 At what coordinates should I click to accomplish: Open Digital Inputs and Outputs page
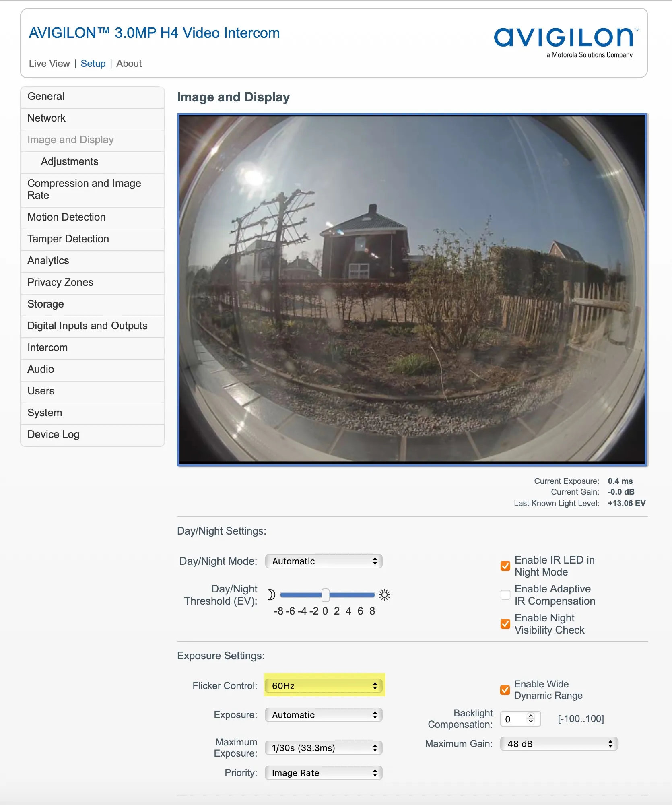(x=93, y=326)
